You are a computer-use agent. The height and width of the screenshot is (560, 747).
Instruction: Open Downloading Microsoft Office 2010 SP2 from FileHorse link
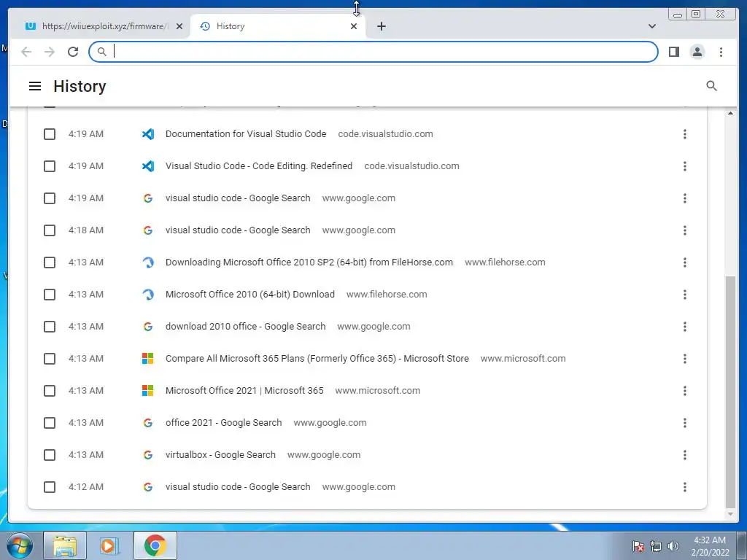[x=309, y=262]
